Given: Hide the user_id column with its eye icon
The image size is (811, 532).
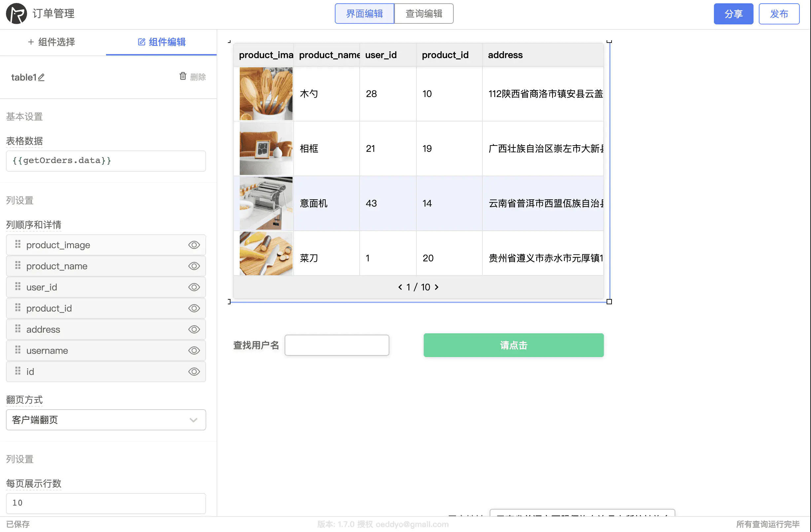Looking at the screenshot, I should click(194, 287).
